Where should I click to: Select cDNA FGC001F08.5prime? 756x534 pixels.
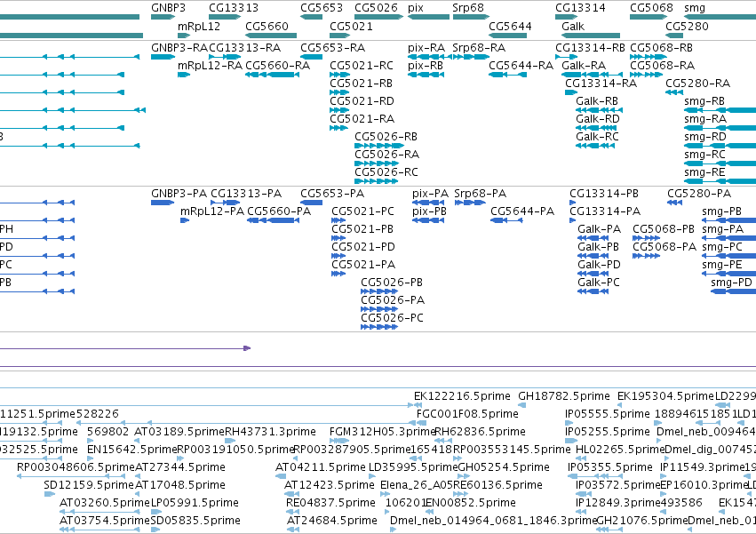[467, 414]
